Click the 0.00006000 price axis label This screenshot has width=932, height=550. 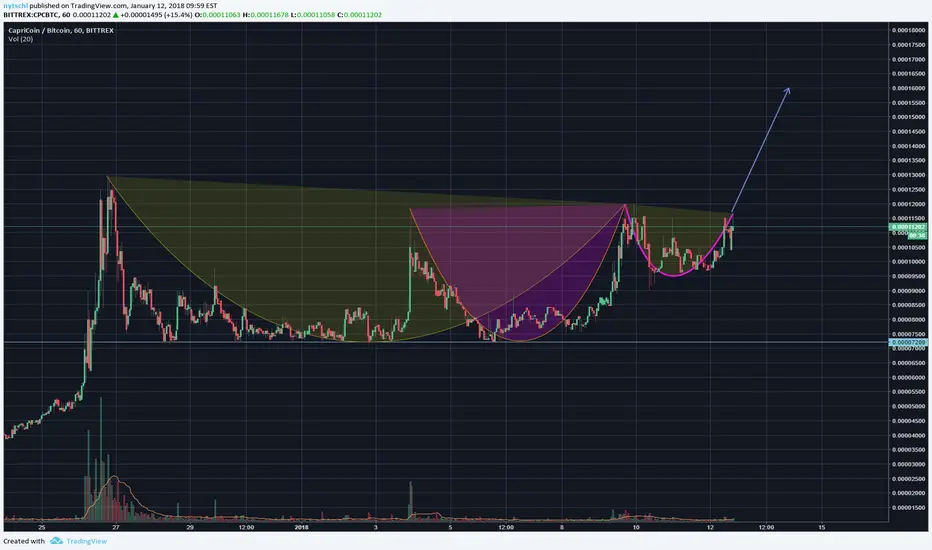coord(909,378)
